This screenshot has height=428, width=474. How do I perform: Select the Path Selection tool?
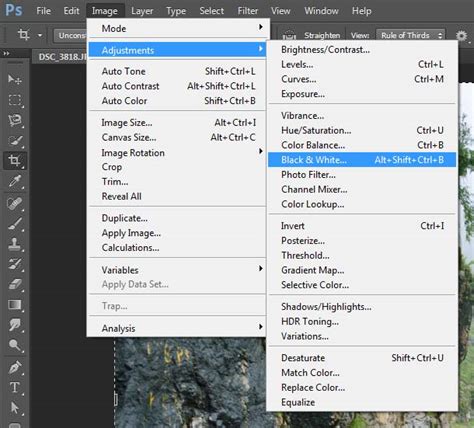pos(15,408)
